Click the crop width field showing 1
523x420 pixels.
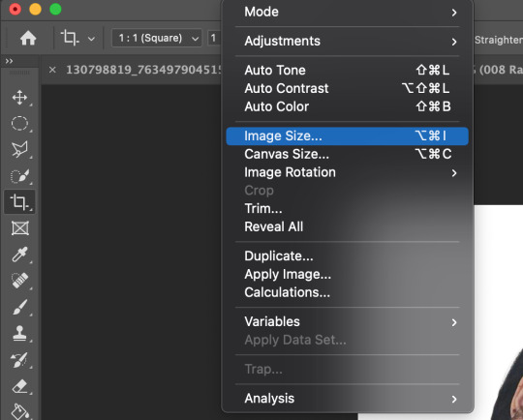coord(214,38)
